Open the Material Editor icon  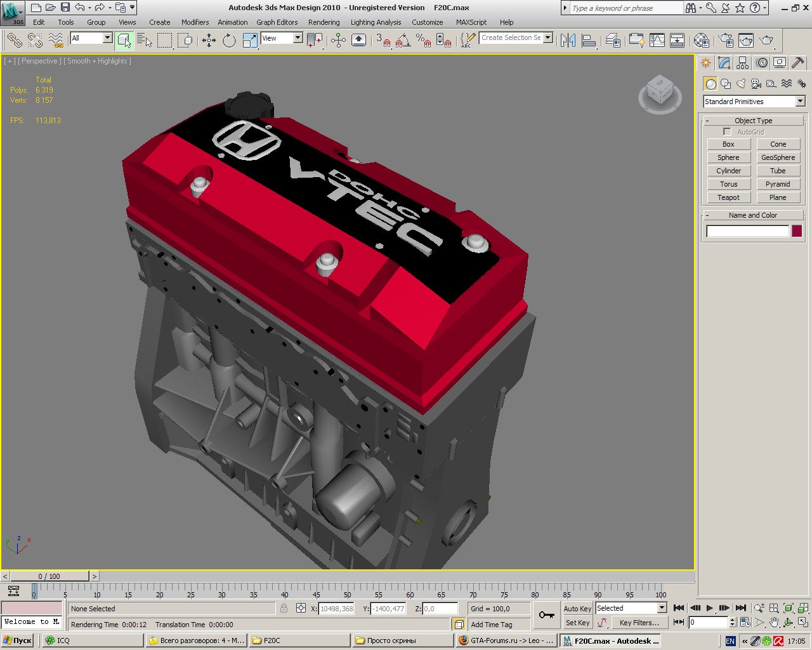click(701, 41)
